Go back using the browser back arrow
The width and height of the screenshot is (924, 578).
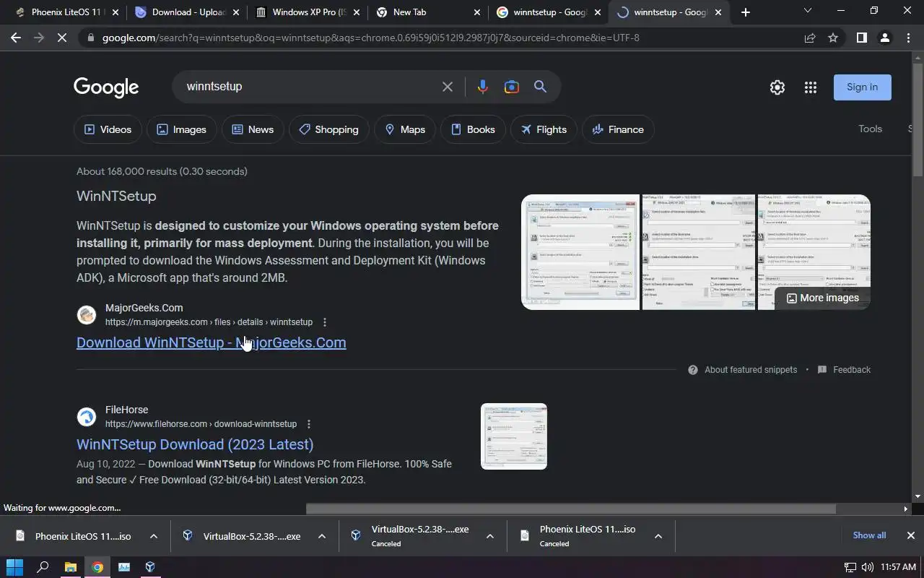[16, 38]
